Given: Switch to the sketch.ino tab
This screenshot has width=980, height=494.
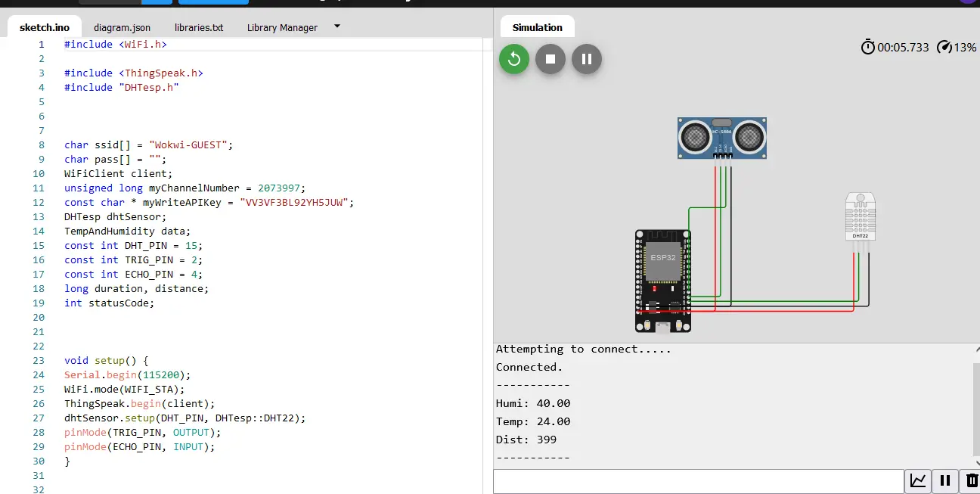Looking at the screenshot, I should click(45, 27).
